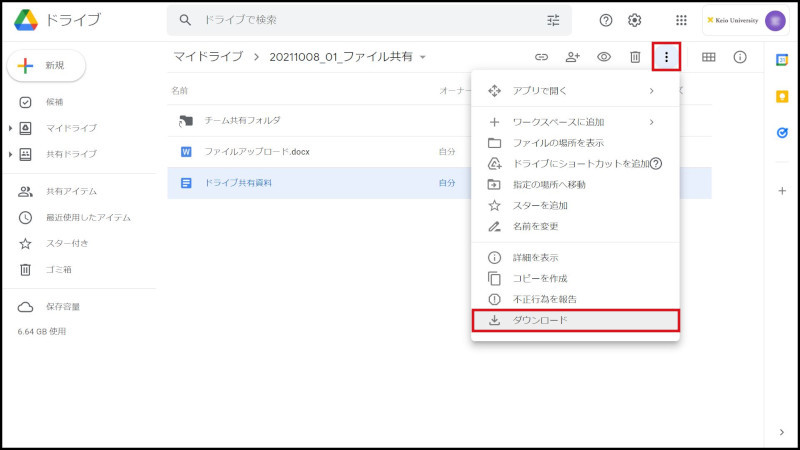Viewport: 800px width, 450px height.
Task: Open the Google apps grid launcher
Action: click(681, 20)
